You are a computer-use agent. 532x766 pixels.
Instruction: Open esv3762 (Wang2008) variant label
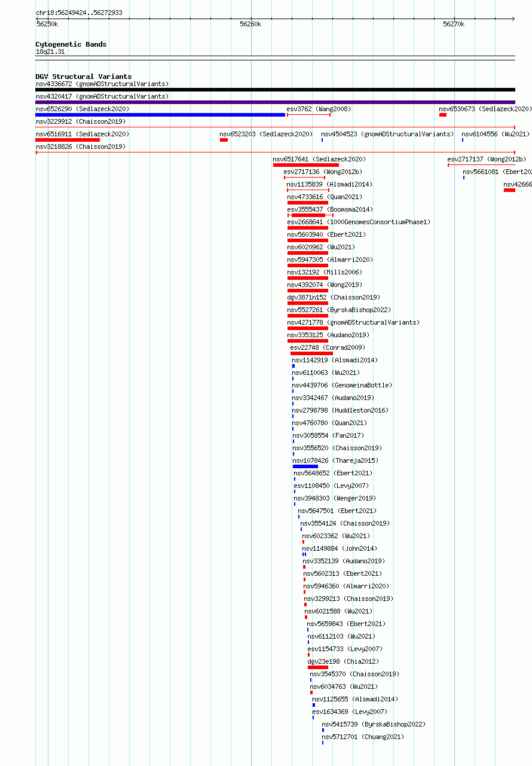pos(319,109)
